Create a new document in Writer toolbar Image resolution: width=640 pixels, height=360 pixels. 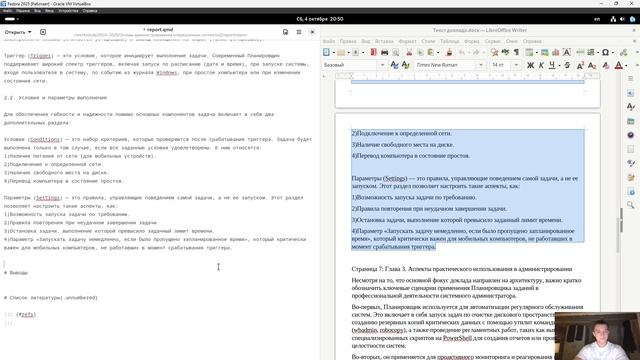326,52
